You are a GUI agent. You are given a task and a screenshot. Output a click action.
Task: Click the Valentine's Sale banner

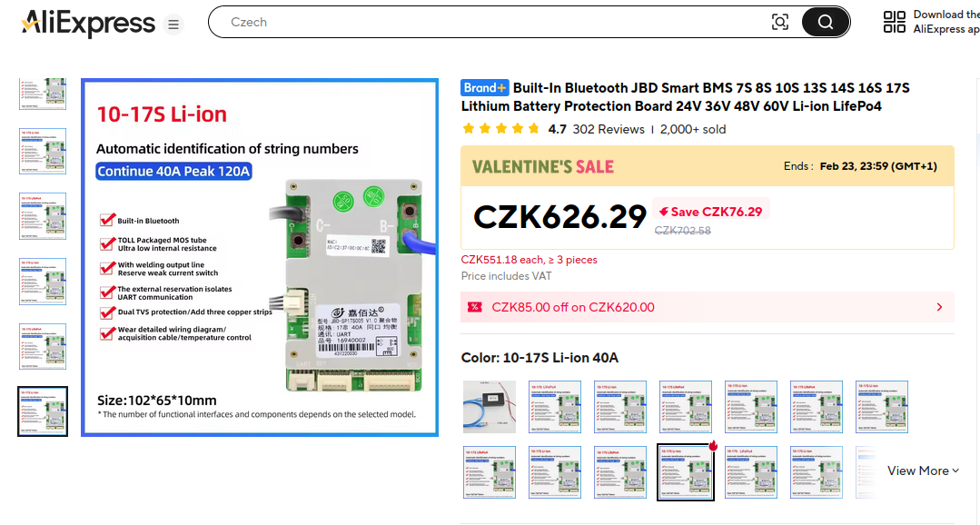708,166
